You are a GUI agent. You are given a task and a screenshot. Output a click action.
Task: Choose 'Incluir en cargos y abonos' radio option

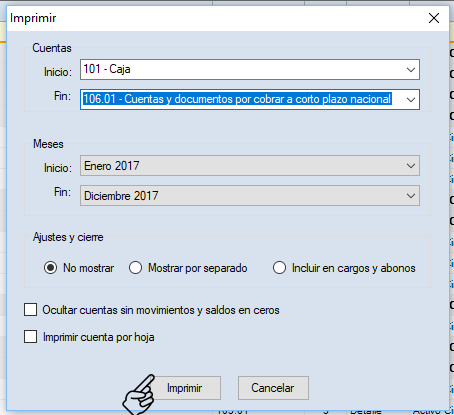click(x=279, y=268)
